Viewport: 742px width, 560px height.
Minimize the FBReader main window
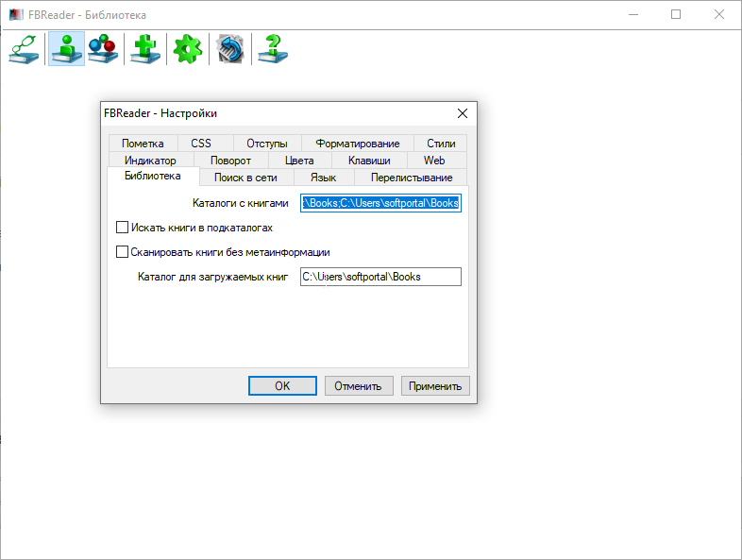tap(633, 15)
